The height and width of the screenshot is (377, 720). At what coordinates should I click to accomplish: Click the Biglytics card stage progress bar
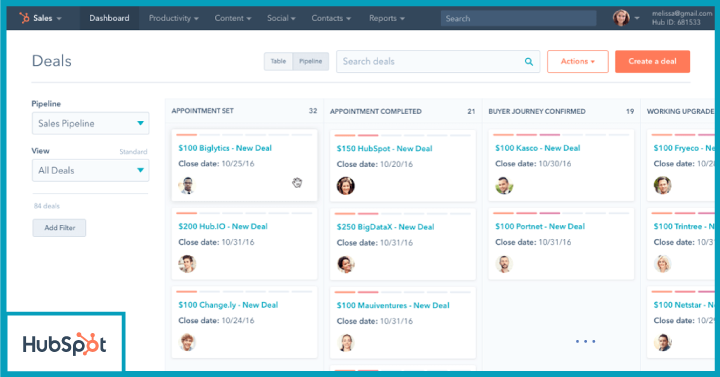point(244,135)
